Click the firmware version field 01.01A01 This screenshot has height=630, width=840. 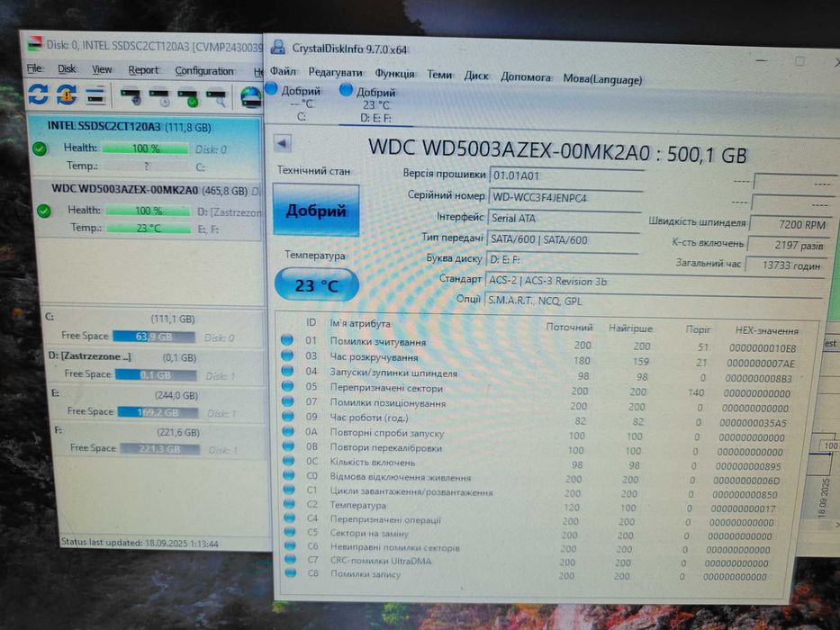click(566, 175)
